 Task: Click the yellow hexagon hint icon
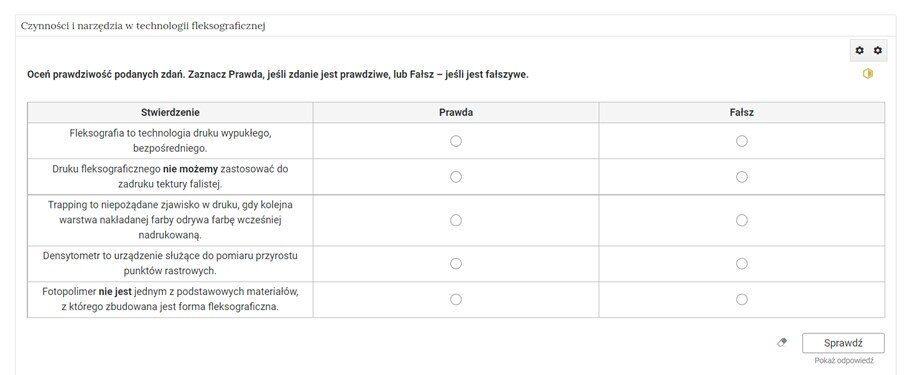coord(868,74)
